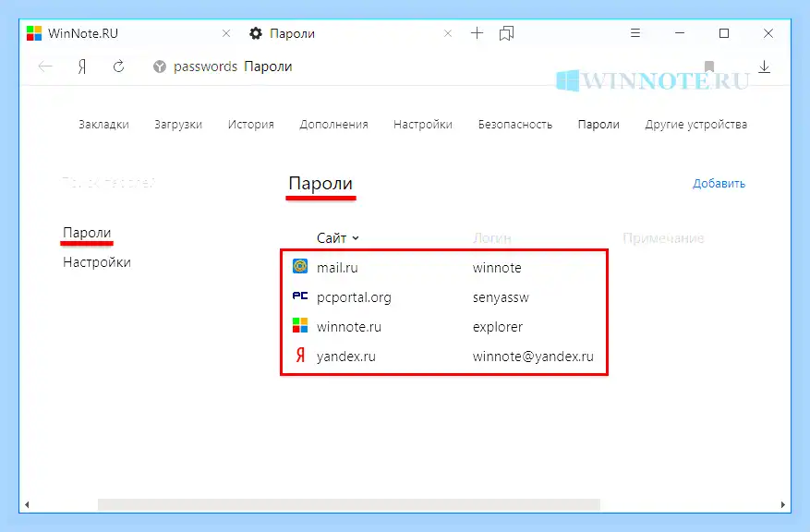This screenshot has width=810, height=532.
Task: Open the tab manager icon
Action: click(x=506, y=33)
